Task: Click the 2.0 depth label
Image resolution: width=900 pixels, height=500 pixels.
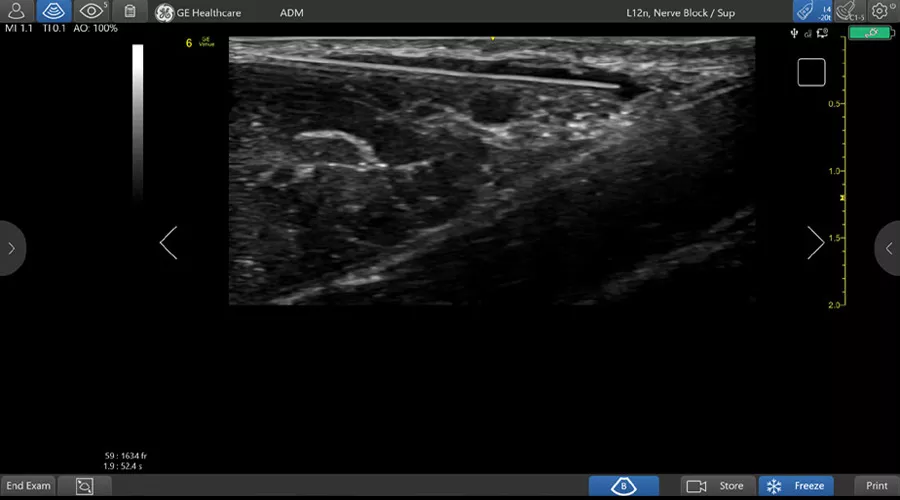Action: pos(834,305)
